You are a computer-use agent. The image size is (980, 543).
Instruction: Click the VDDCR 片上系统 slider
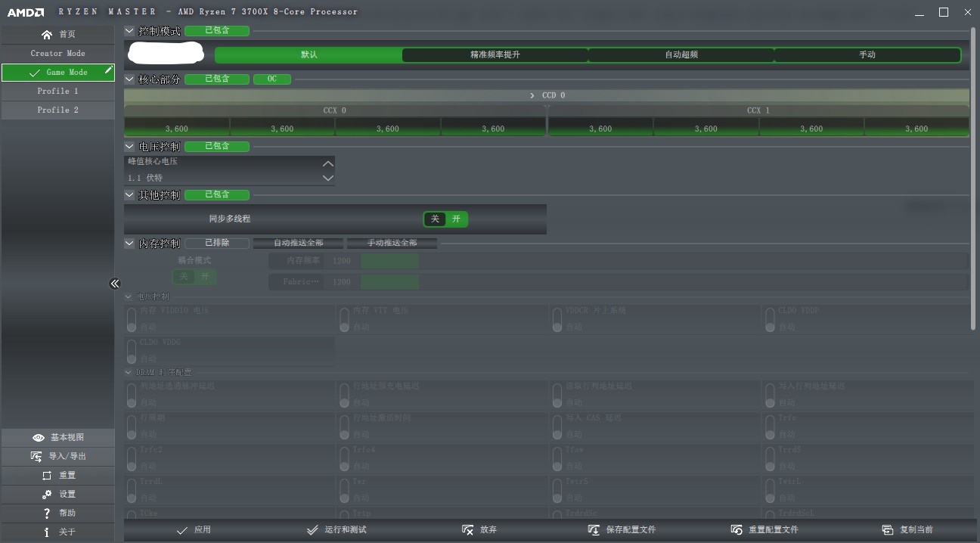557,319
